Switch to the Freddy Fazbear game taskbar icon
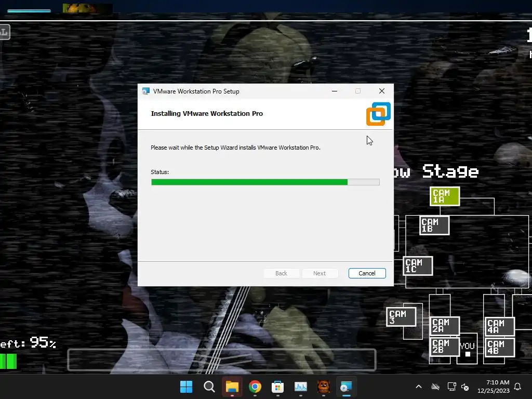The width and height of the screenshot is (532, 399). (x=323, y=387)
